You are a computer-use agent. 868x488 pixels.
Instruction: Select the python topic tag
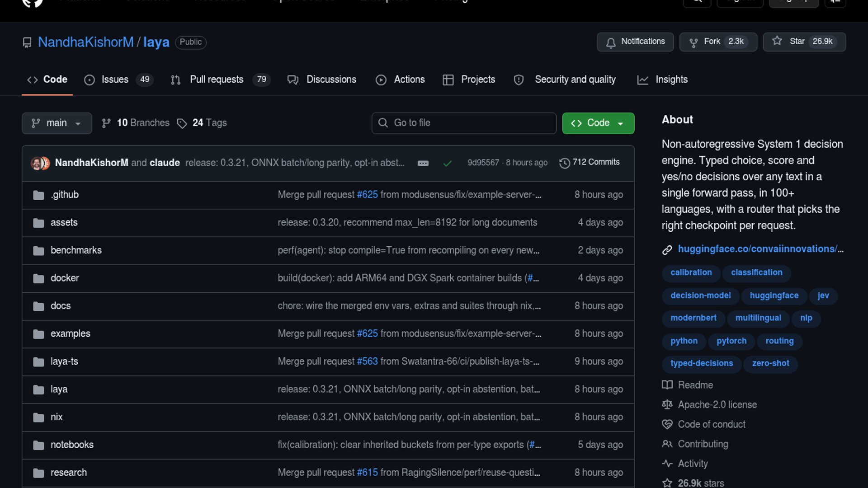[x=684, y=342]
